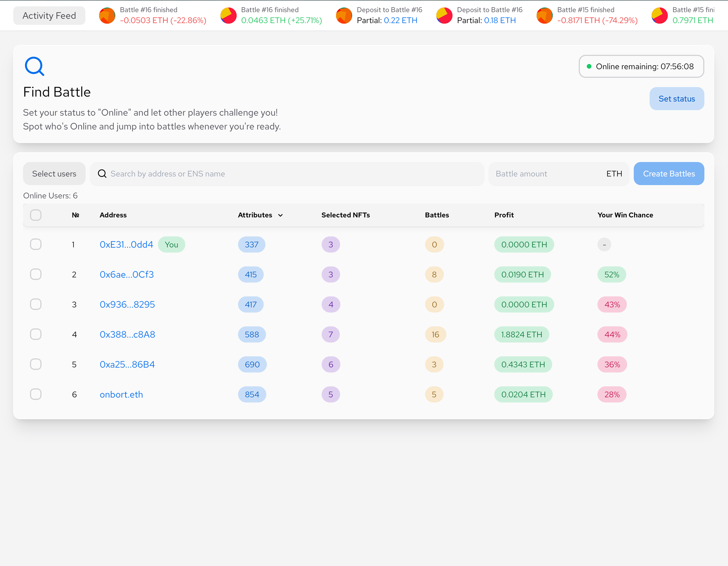Click avatar next to 0.0463 ETH gain
The image size is (728, 566).
[x=228, y=15]
